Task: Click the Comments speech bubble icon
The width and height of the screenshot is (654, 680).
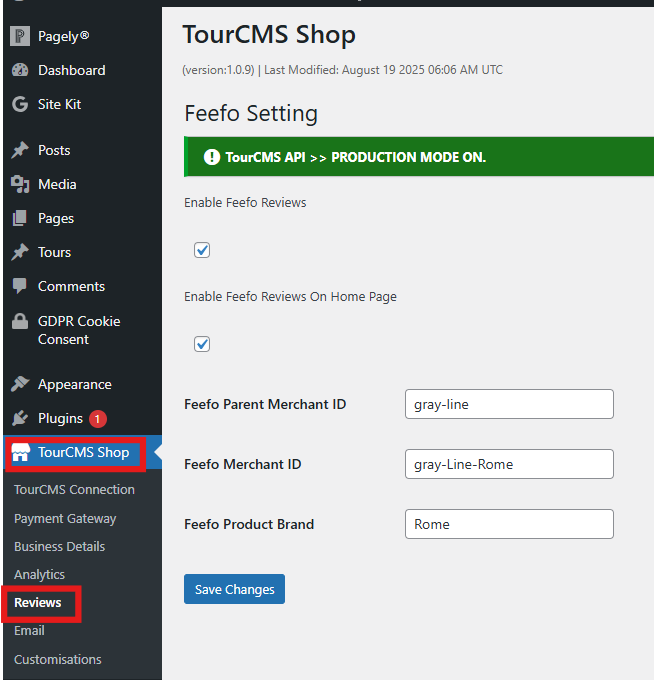Action: click(x=20, y=286)
